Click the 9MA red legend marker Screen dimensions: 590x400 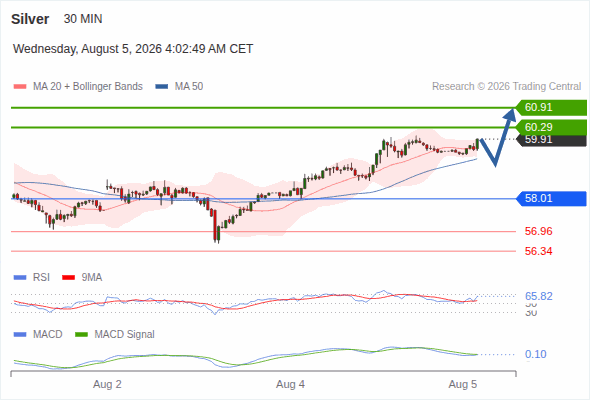point(68,278)
